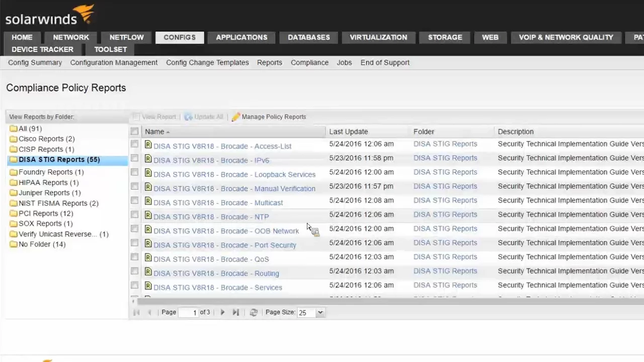Image resolution: width=644 pixels, height=362 pixels.
Task: Check the Brocade - Access-List row checkbox
Action: click(134, 144)
